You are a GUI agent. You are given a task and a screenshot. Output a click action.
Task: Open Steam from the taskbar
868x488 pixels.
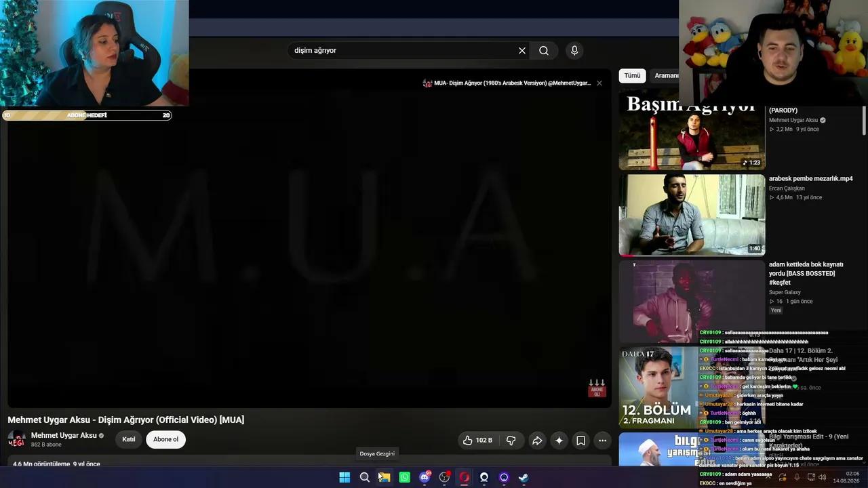[524, 477]
